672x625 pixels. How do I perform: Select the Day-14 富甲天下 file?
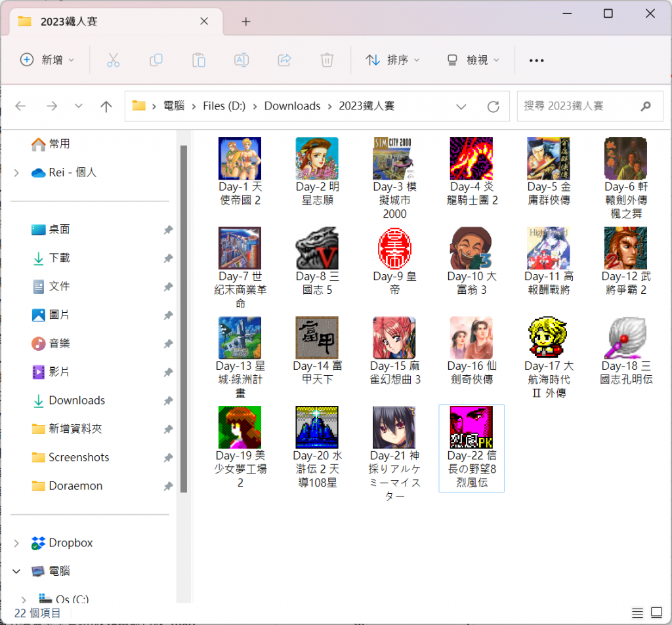317,351
